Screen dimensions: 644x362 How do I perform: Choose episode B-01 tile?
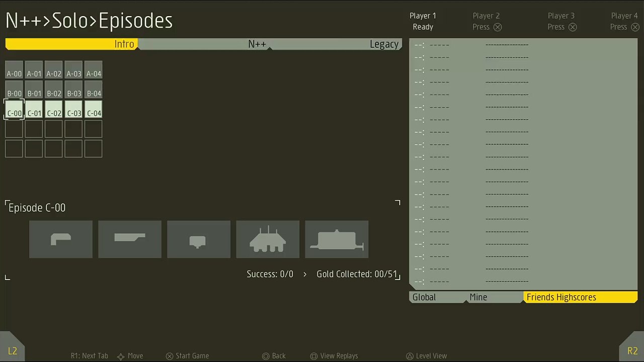34,89
